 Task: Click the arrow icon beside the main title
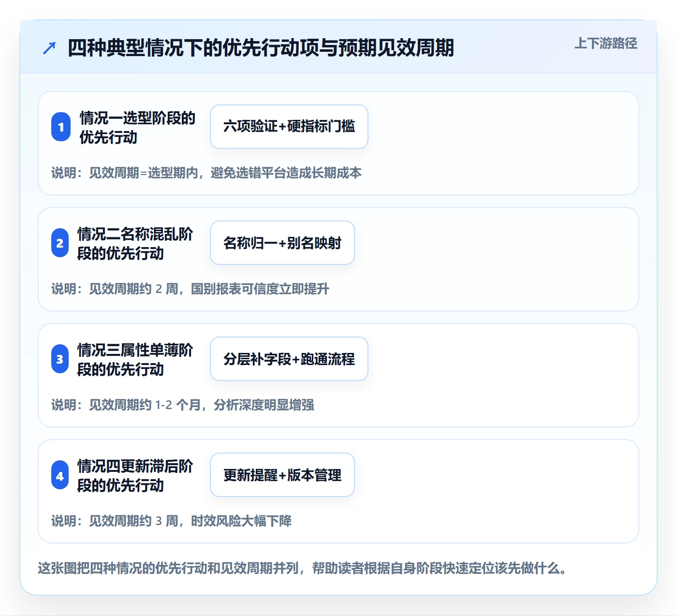point(49,48)
